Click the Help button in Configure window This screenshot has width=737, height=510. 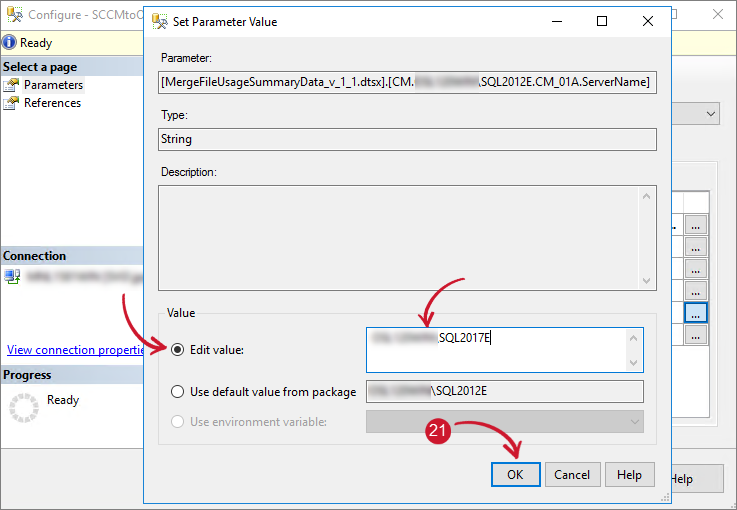click(697, 479)
